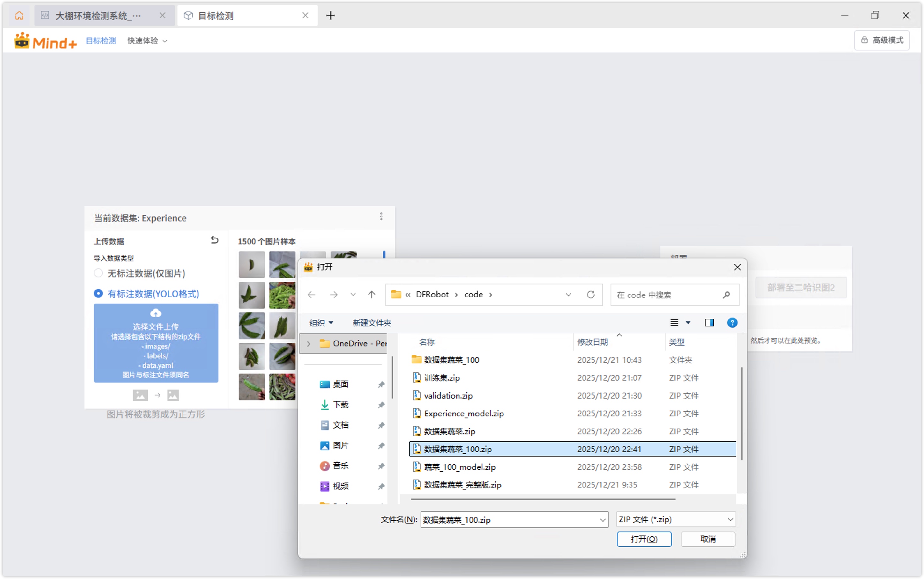This screenshot has width=924, height=579.
Task: Go up one folder level in the dialog
Action: point(372,295)
